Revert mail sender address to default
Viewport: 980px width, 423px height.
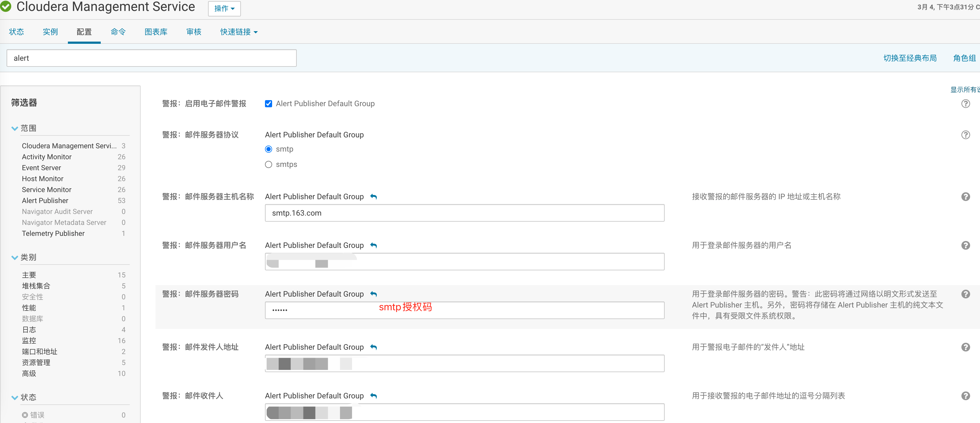tap(374, 347)
